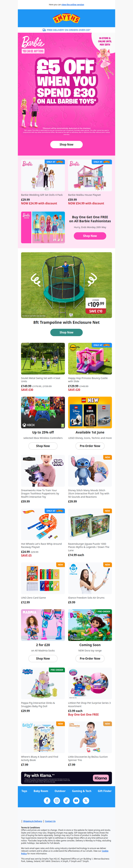Image resolution: width=133 pixels, height=868 pixels.
Task: Open the Toys footer menu item
Action: (x=24, y=791)
